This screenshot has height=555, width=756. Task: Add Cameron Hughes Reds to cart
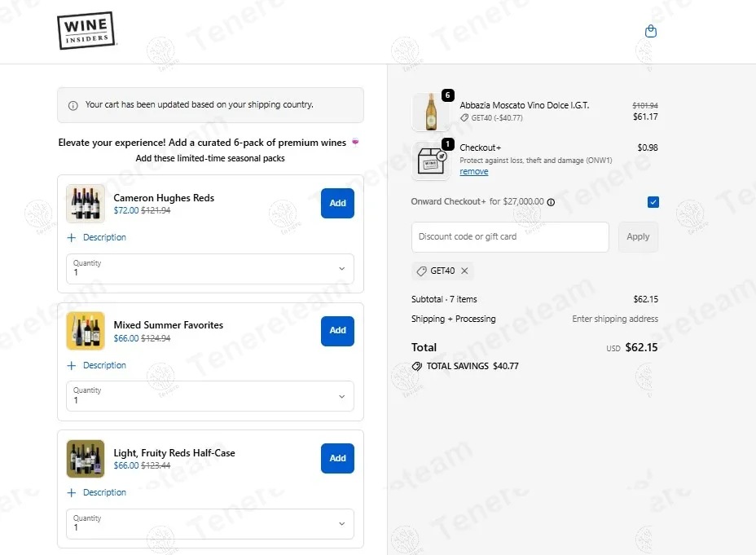pyautogui.click(x=337, y=203)
